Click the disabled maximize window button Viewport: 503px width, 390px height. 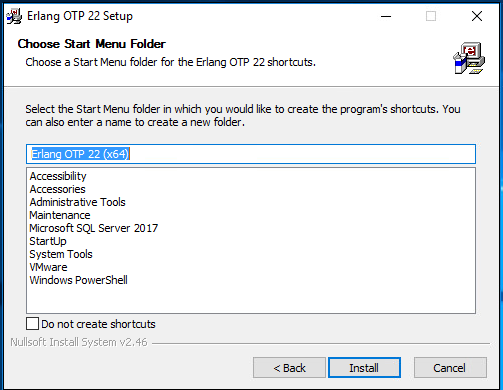coord(431,16)
